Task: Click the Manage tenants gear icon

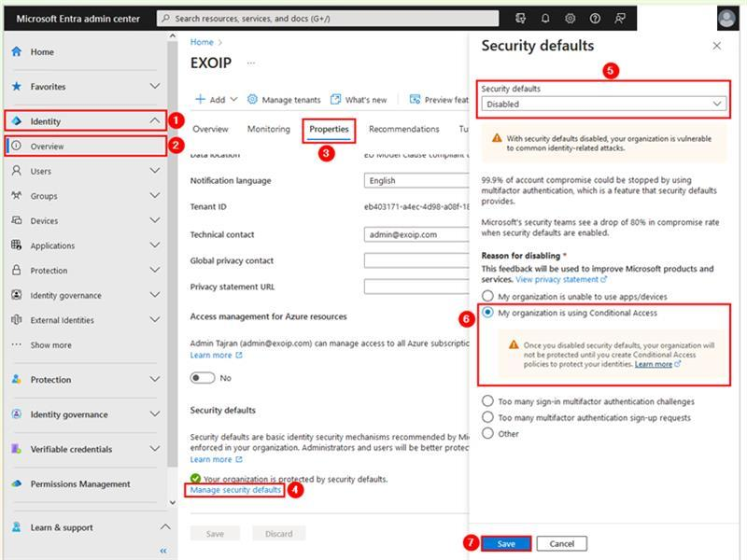Action: pos(252,99)
